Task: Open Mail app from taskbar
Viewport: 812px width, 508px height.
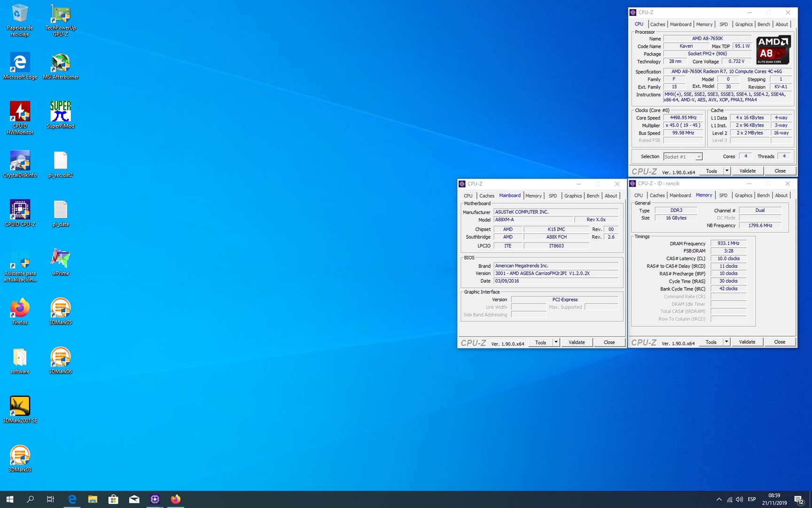Action: click(x=134, y=499)
